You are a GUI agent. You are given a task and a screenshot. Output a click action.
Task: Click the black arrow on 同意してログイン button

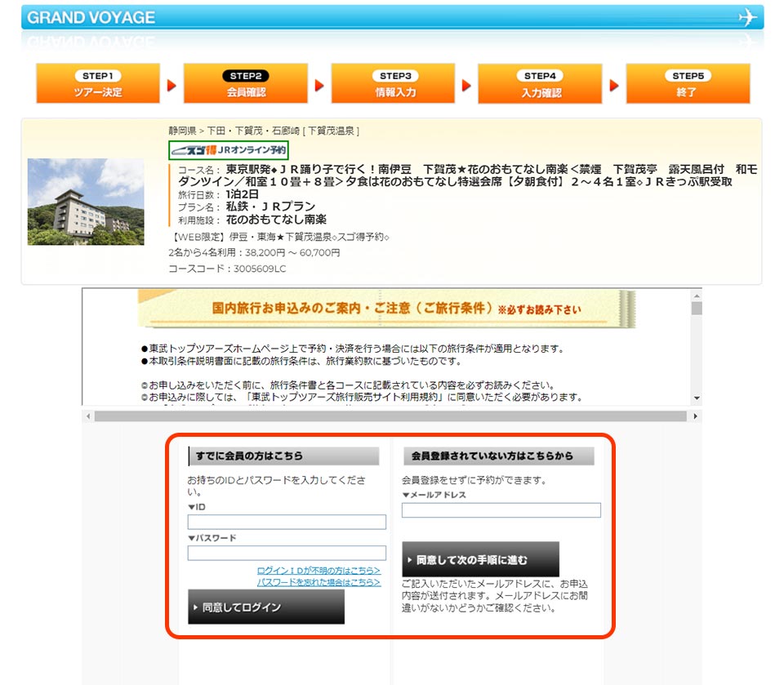click(196, 606)
